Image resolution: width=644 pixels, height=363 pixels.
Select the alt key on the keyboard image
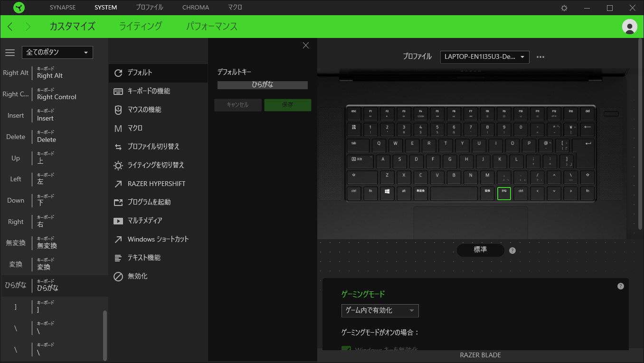point(404,194)
